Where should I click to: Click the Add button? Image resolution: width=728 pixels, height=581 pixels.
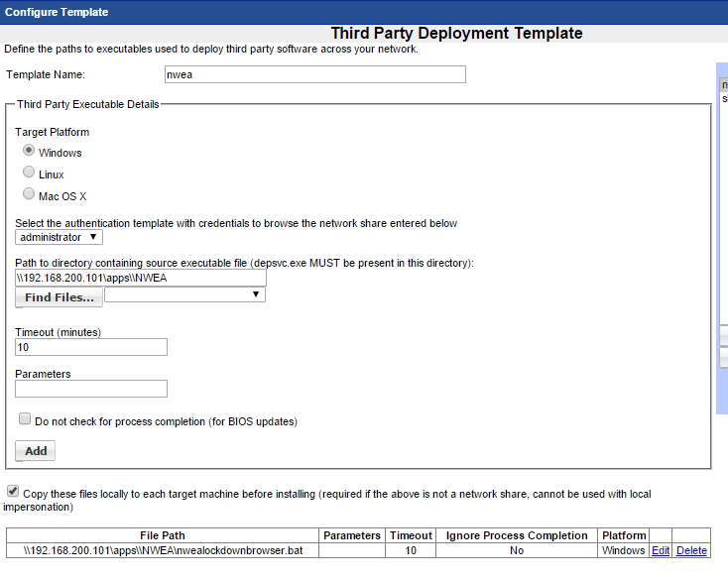[x=35, y=451]
